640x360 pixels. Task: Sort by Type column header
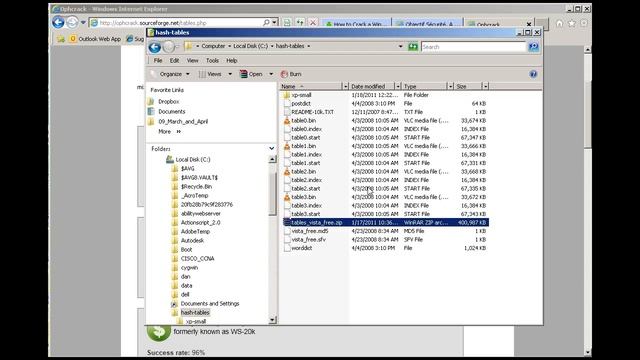[x=424, y=87]
